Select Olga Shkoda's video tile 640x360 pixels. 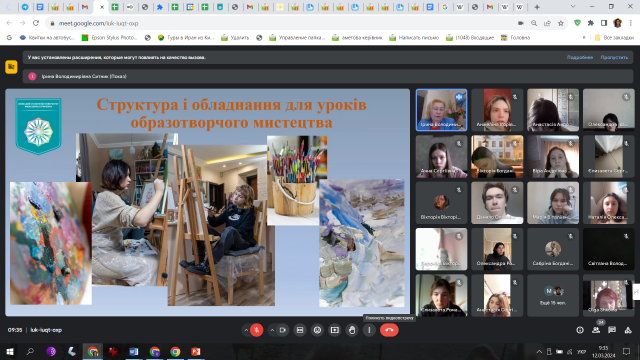[x=609, y=295]
